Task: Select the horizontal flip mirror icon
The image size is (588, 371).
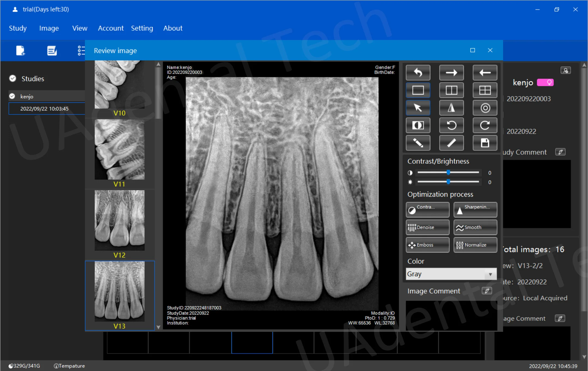Action: [x=451, y=108]
